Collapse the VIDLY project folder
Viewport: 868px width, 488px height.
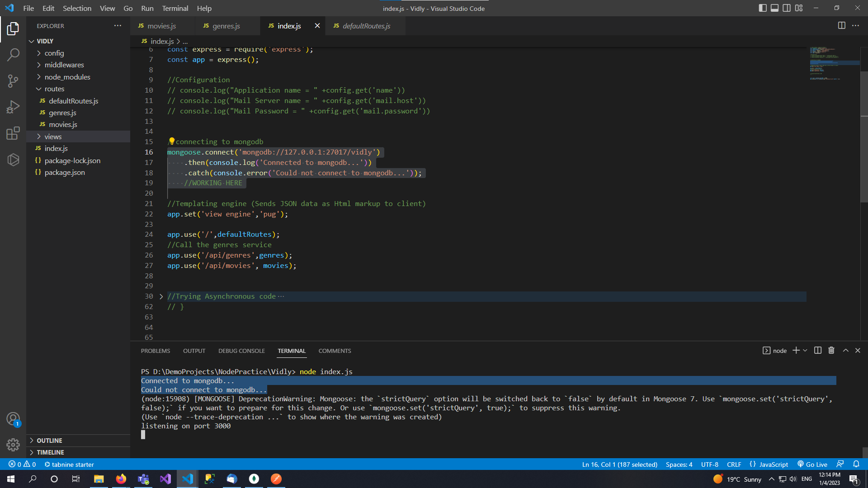(x=78, y=41)
